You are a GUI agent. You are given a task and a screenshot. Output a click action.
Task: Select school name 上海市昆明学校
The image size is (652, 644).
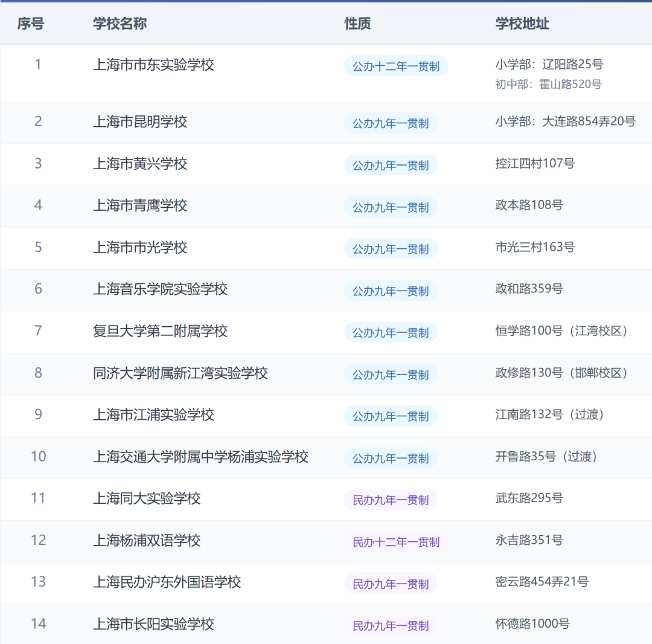pyautogui.click(x=140, y=122)
